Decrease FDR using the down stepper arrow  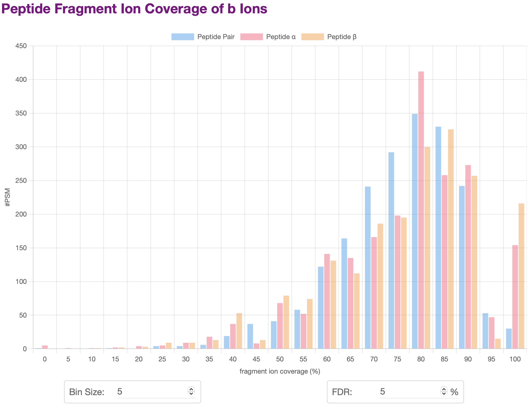[x=444, y=394]
